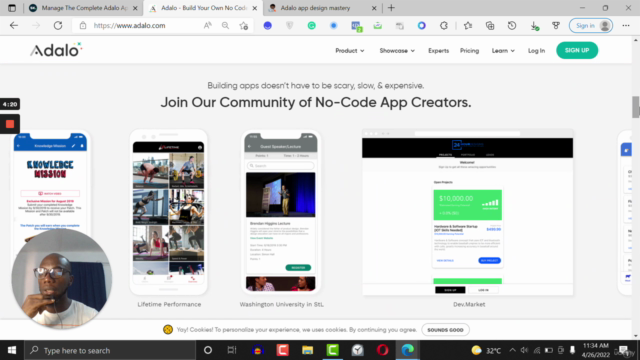640x360 pixels.
Task: Click the site lock icon
Action: 83,25
